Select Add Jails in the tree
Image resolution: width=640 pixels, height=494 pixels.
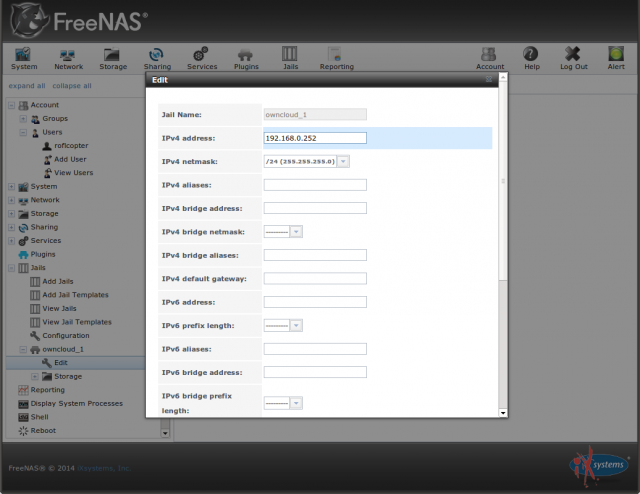(x=58, y=281)
